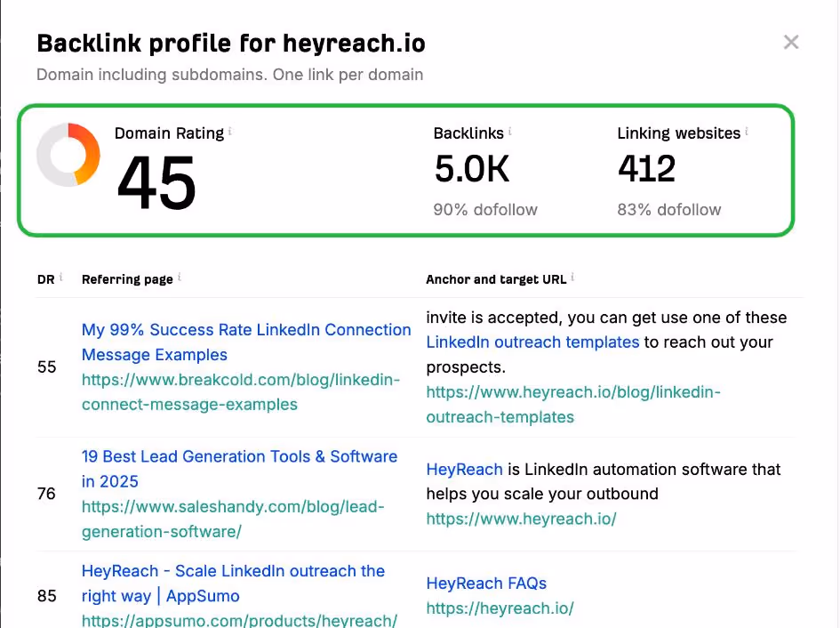Open the heyreach.io blog outreach-templates URL

(x=572, y=391)
